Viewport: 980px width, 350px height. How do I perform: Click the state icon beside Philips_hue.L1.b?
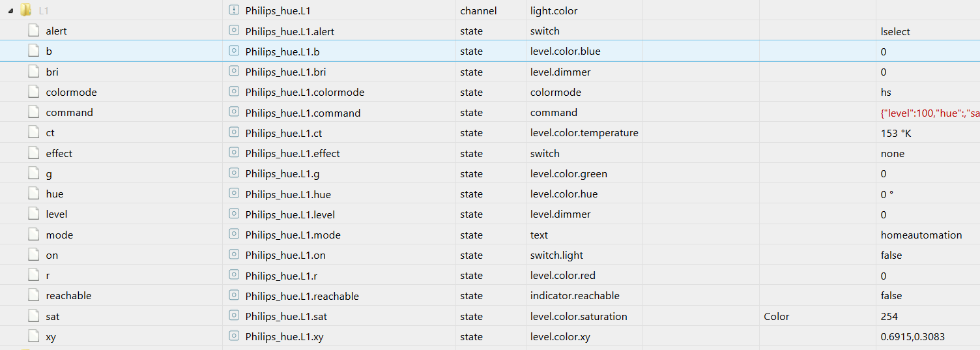tap(234, 51)
